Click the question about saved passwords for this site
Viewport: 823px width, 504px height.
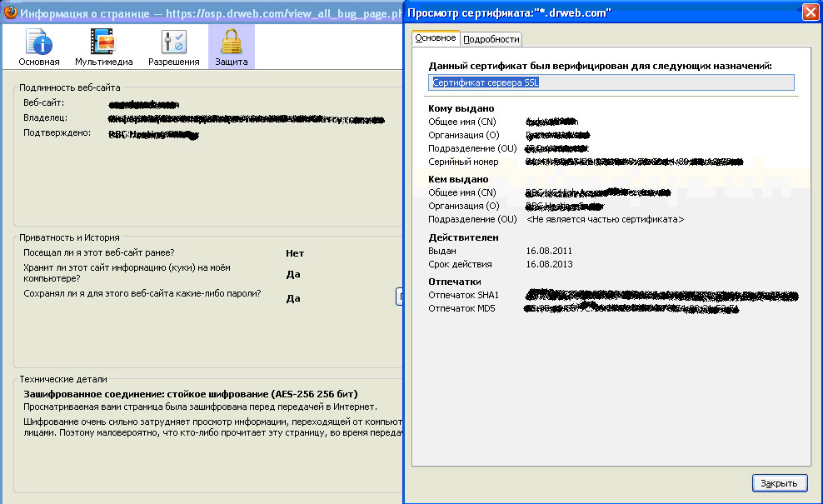click(142, 293)
